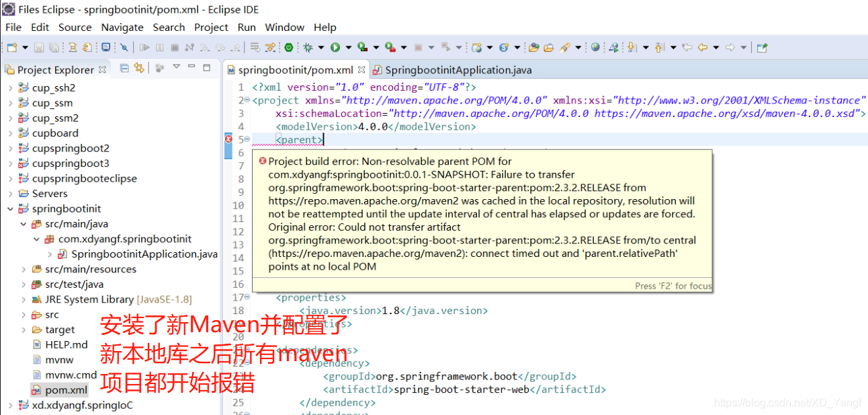Click the Step Over icon

pos(220,48)
